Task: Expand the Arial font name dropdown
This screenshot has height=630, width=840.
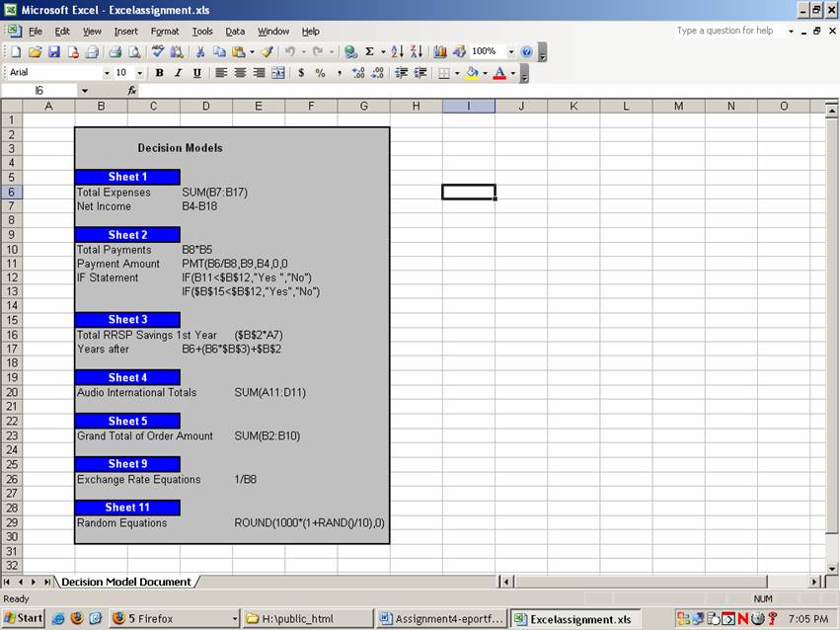Action: click(x=107, y=73)
